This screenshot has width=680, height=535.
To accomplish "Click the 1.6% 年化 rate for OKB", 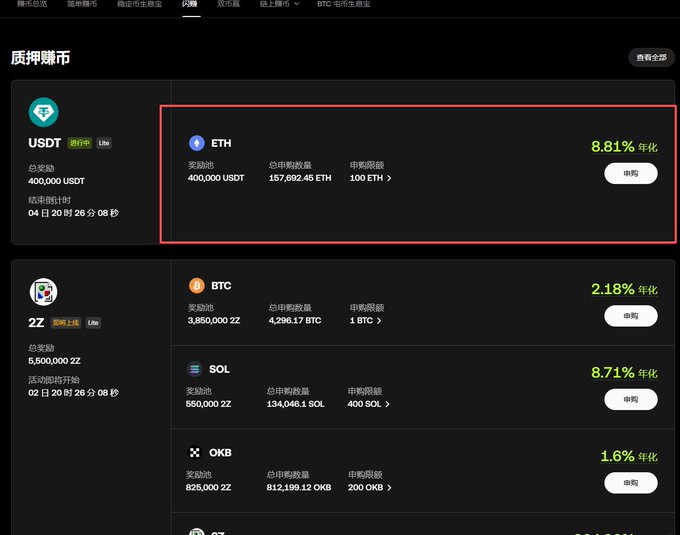I will click(629, 456).
